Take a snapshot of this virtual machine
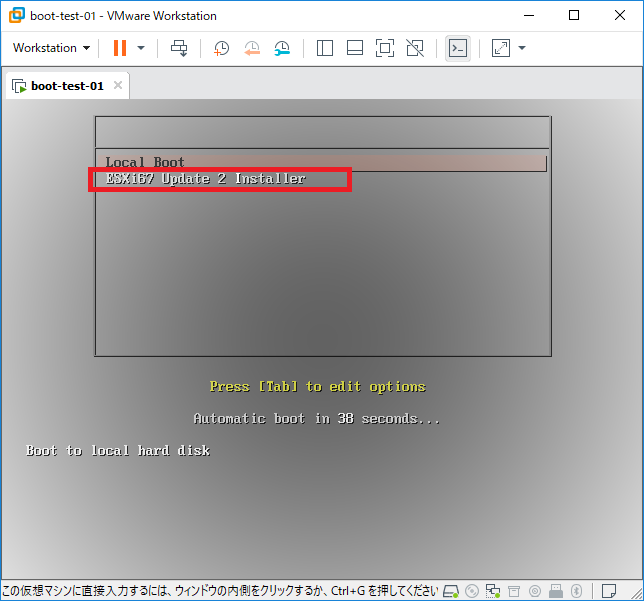Viewport: 644px width, 601px height. 221,48
